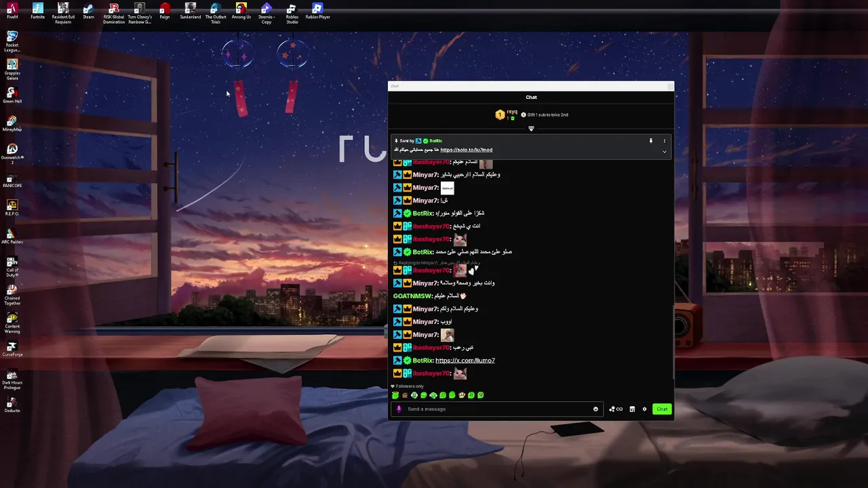868x488 pixels.
Task: Select the Grapples Galore desktop icon
Action: tap(12, 70)
